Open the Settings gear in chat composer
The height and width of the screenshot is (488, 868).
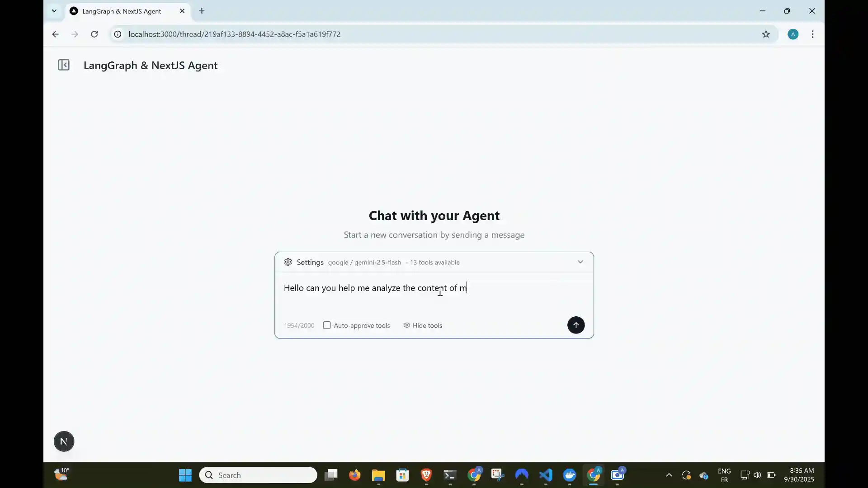[x=288, y=262]
